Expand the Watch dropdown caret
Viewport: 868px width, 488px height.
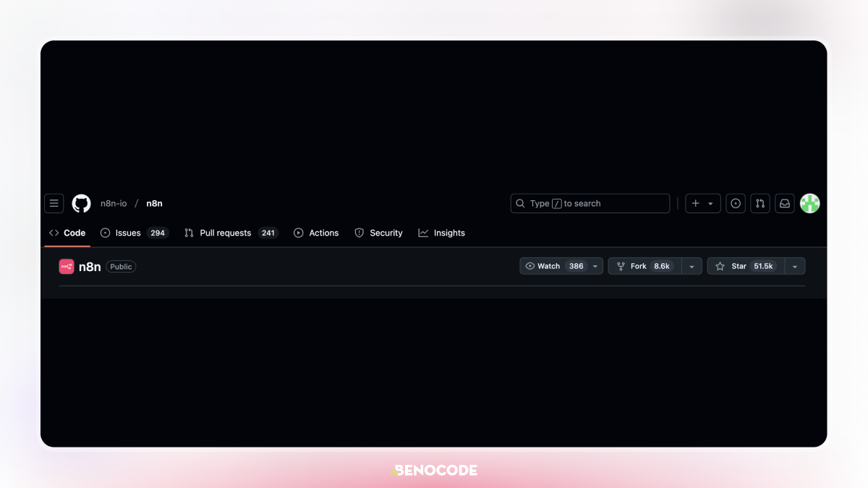(x=595, y=266)
